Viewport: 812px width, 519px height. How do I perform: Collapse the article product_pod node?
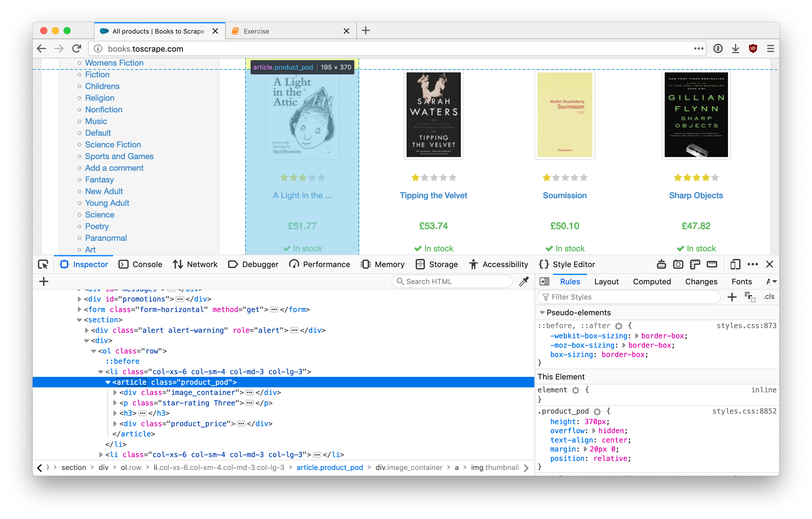[108, 382]
